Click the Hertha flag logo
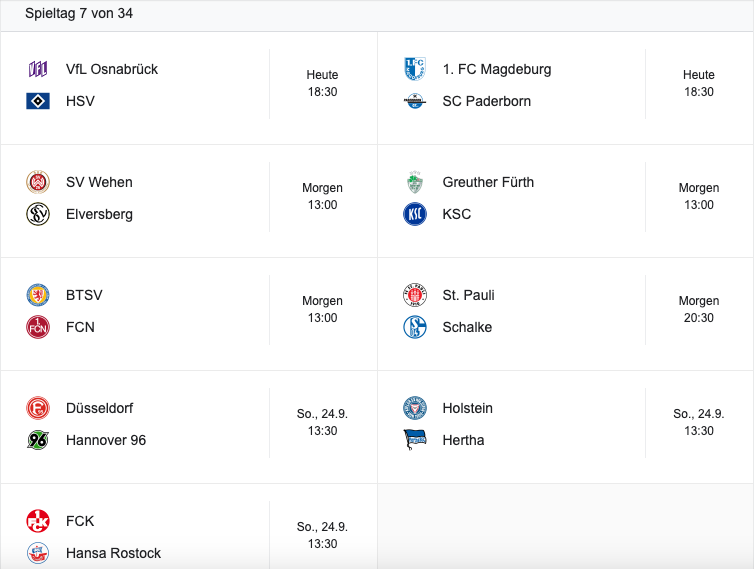This screenshot has width=754, height=569. [x=414, y=440]
